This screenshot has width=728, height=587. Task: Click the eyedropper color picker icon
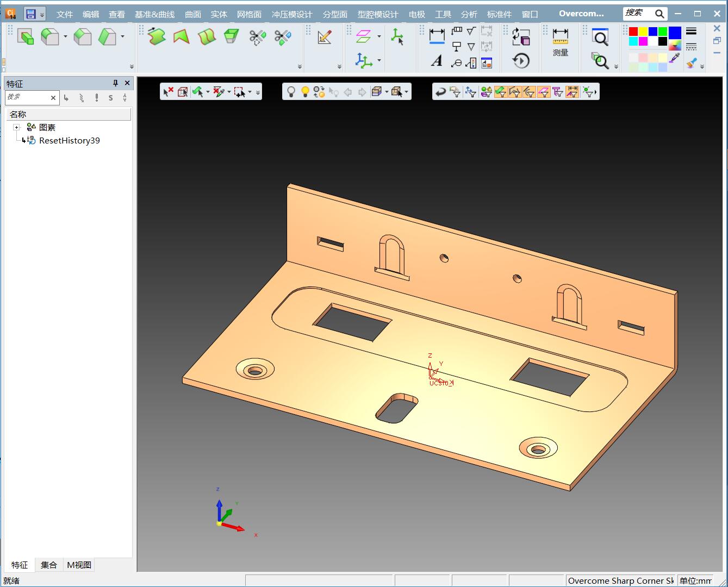click(675, 58)
